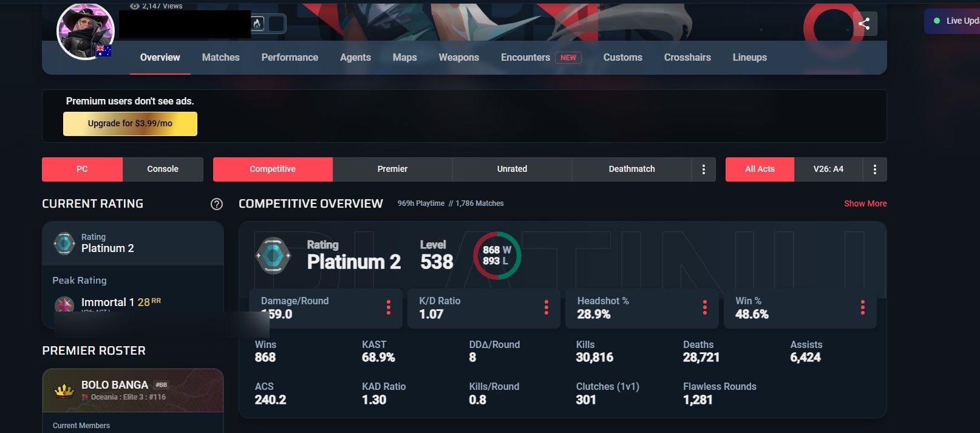980x433 pixels.
Task: Click the KAST value 68.9%
Action: pos(378,358)
